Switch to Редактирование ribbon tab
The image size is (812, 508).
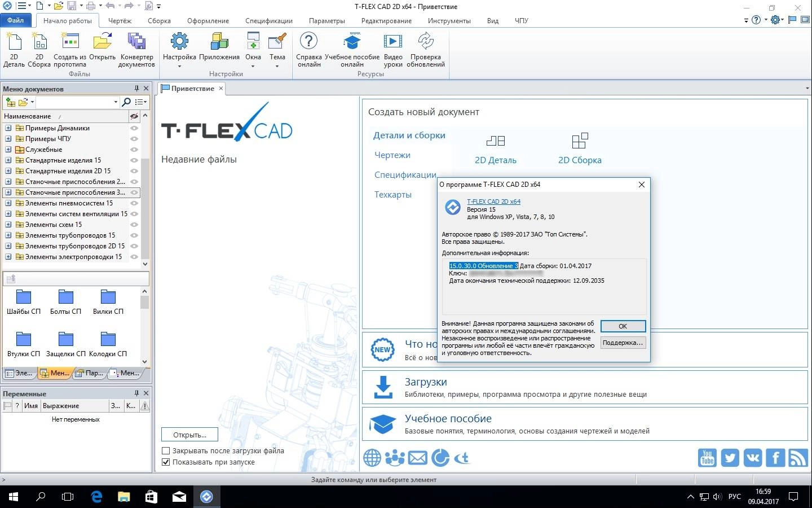386,21
